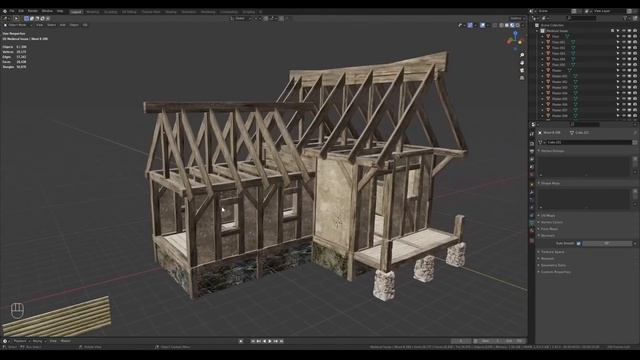Expand the Geometry Data panel
640x360 pixels.
(x=553, y=265)
